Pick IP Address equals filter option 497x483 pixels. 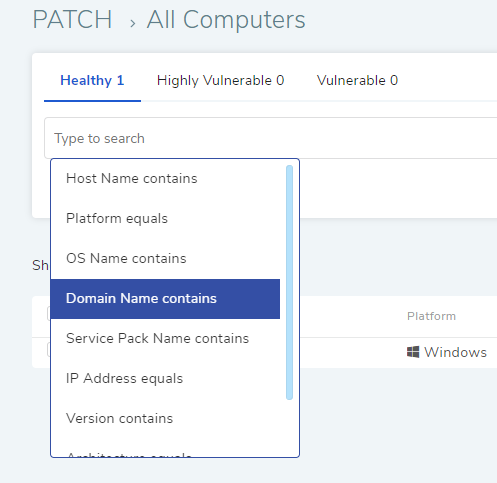click(x=165, y=379)
